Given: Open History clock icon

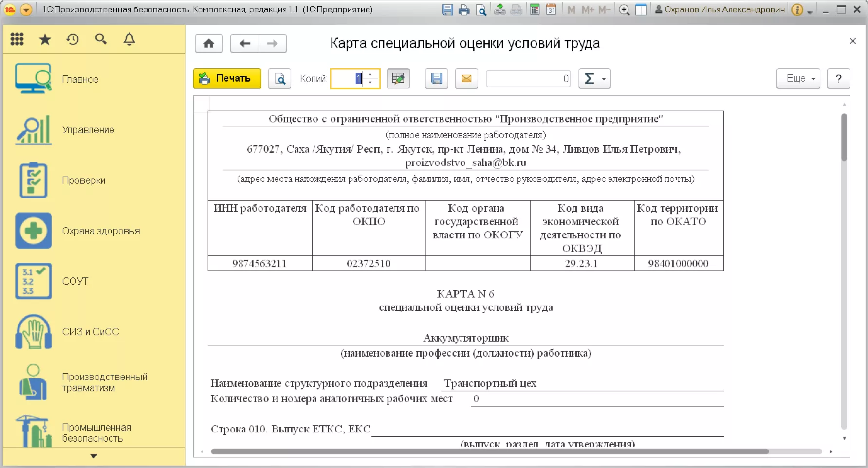Looking at the screenshot, I should point(73,39).
